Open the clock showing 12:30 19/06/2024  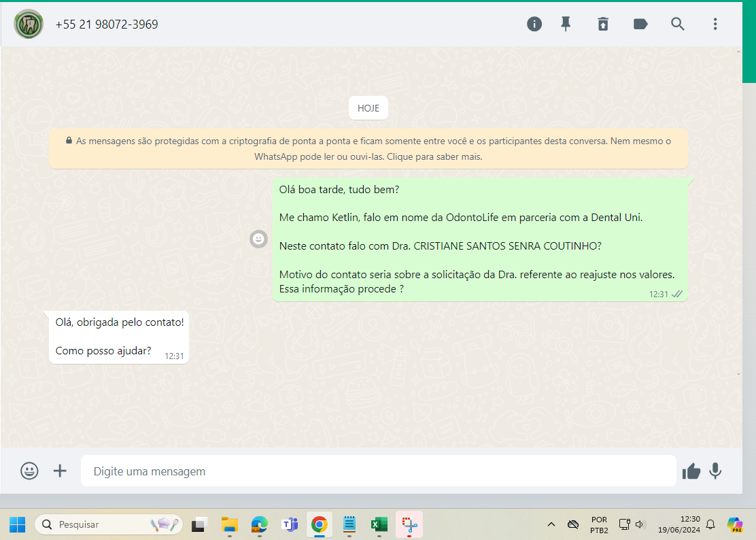tap(679, 524)
